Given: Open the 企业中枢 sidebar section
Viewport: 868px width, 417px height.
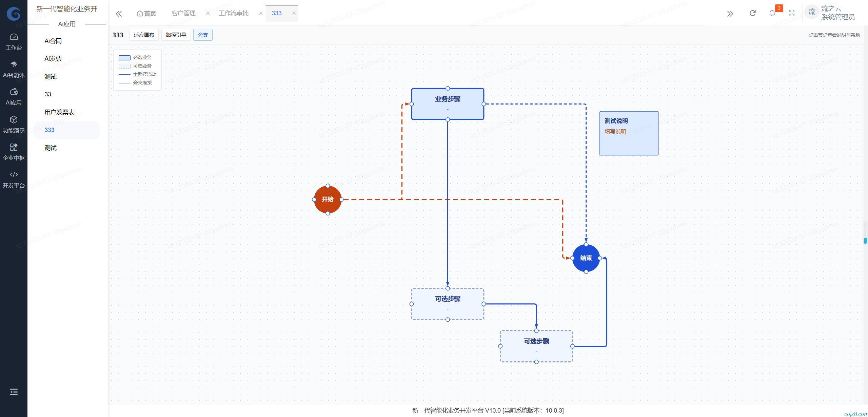Looking at the screenshot, I should pos(14,152).
